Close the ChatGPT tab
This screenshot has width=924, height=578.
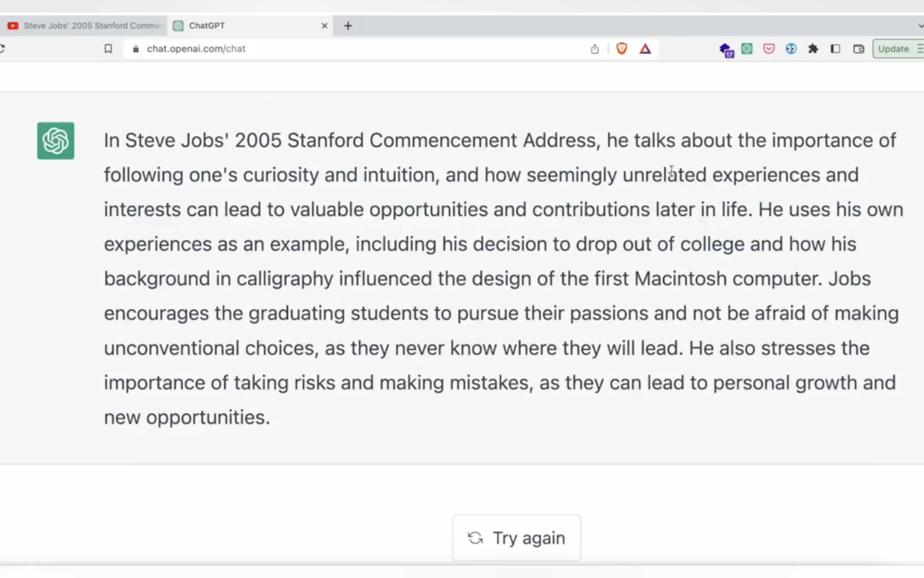[324, 25]
